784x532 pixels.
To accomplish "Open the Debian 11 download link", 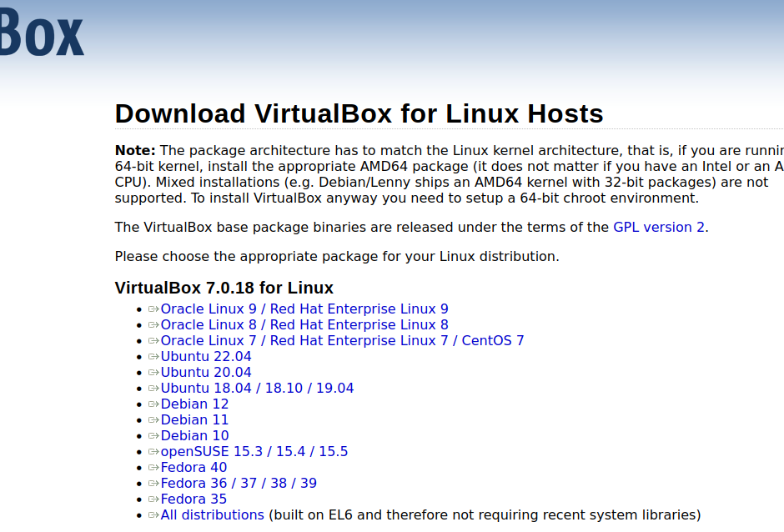I will coord(194,419).
